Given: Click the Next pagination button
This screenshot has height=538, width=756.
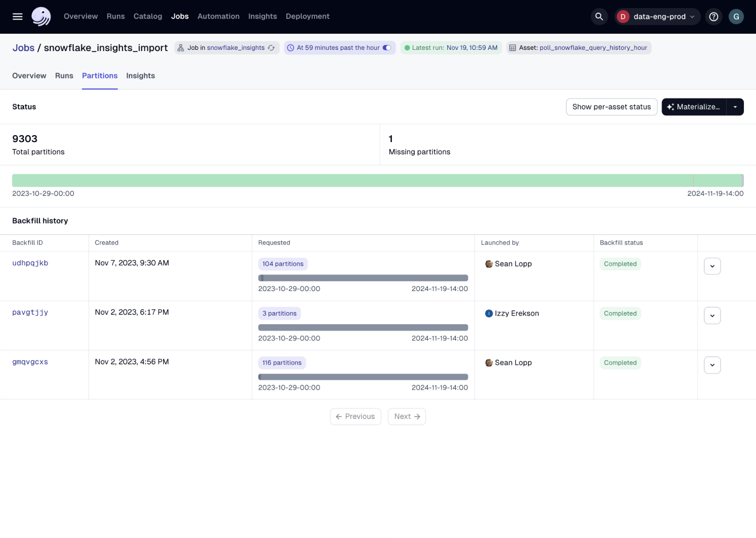Looking at the screenshot, I should point(407,417).
